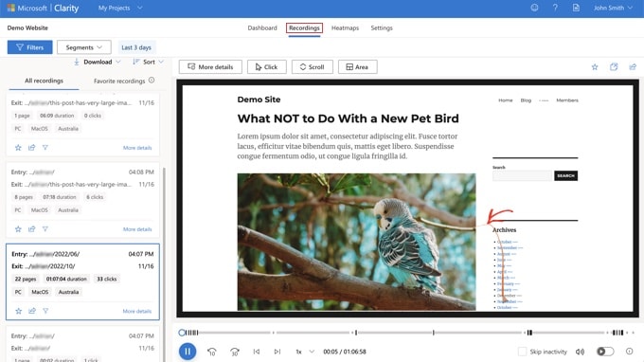The image size is (644, 362).
Task: Enable the Skip inactivity checkbox
Action: (x=522, y=352)
